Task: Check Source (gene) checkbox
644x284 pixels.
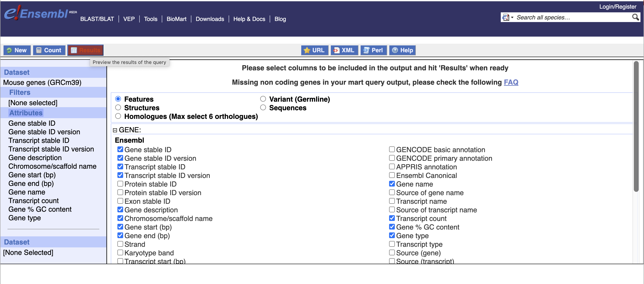Action: [x=392, y=253]
